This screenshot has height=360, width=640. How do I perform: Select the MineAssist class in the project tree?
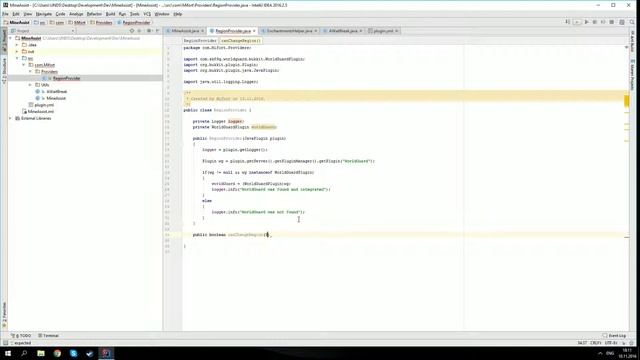coord(56,98)
